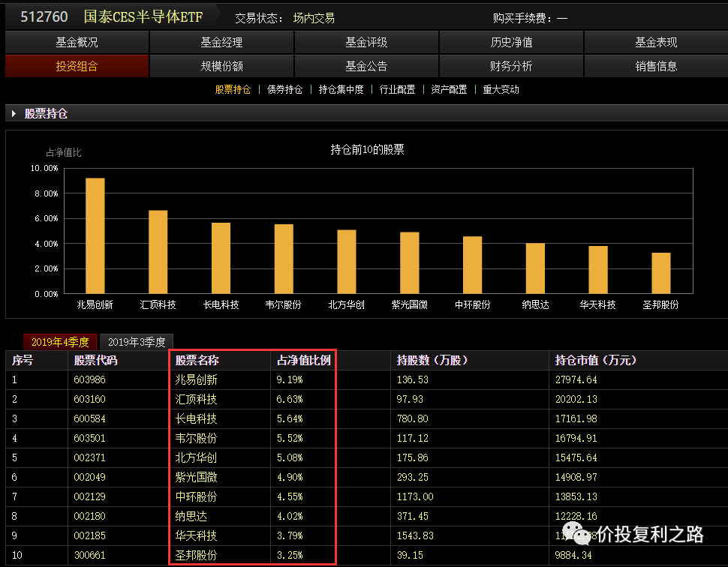Viewport: 728px width, 567px height.
Task: Select the 基金表现 tab
Action: [656, 42]
